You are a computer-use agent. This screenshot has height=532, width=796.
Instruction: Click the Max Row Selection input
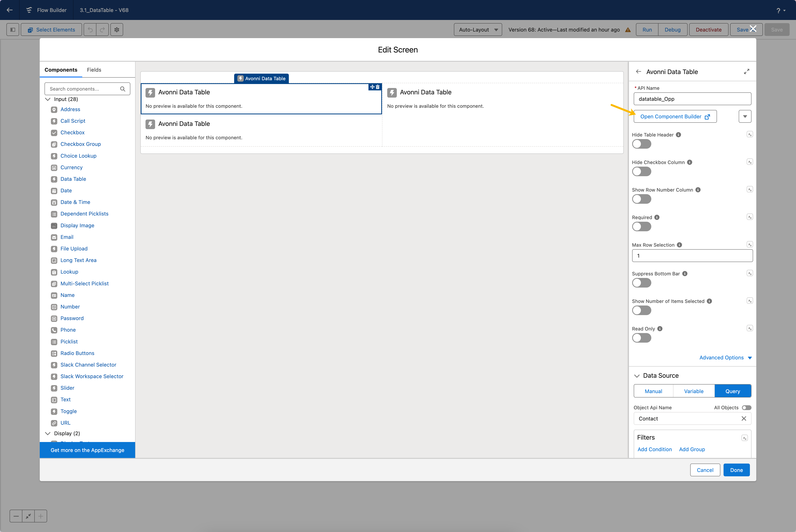(692, 255)
